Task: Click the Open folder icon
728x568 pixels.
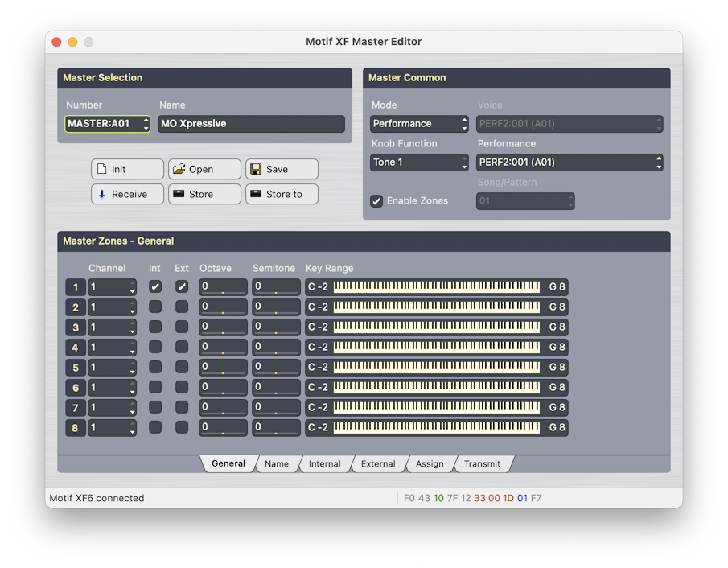Action: 179,170
